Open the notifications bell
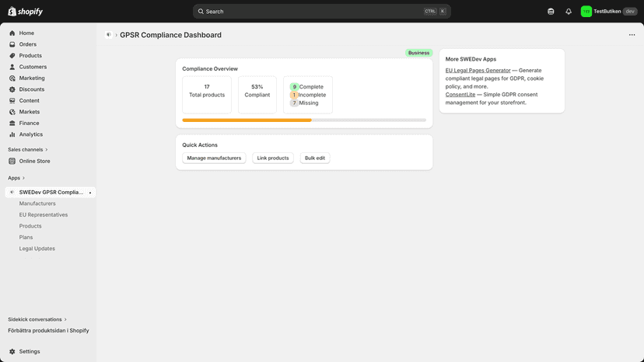Screen dimensions: 644x362 pyautogui.click(x=569, y=12)
